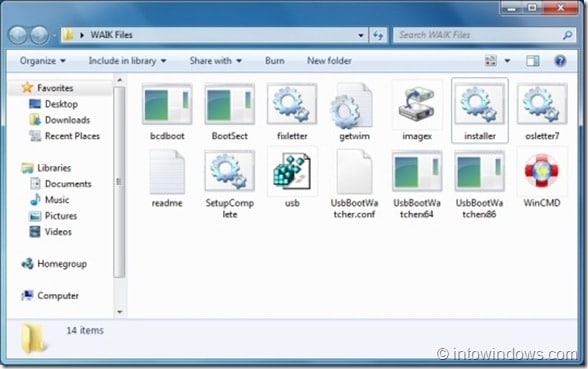Select the SetupComplete file icon
This screenshot has height=369, width=588.
[x=230, y=171]
